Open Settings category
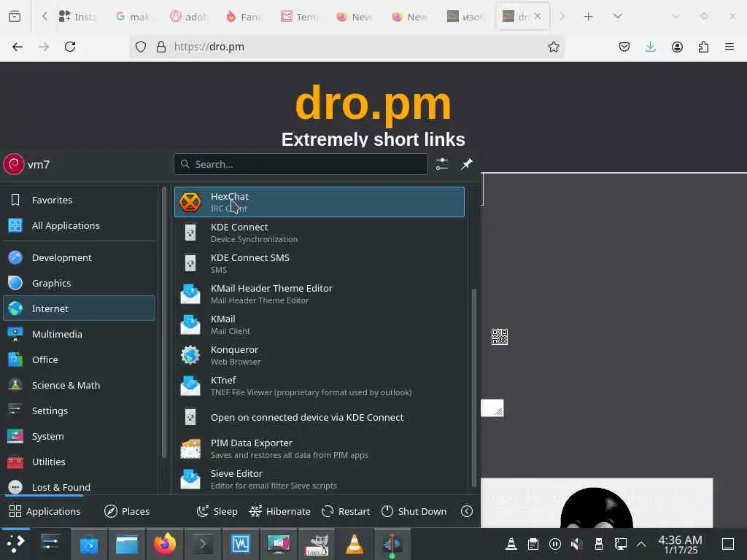Viewport: 747px width, 560px height. (79, 411)
